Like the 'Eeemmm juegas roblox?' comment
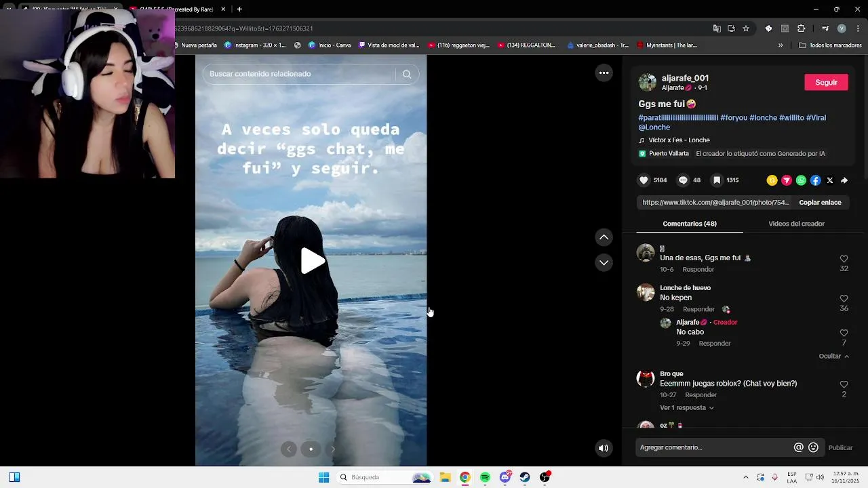The width and height of the screenshot is (868, 488). click(844, 384)
